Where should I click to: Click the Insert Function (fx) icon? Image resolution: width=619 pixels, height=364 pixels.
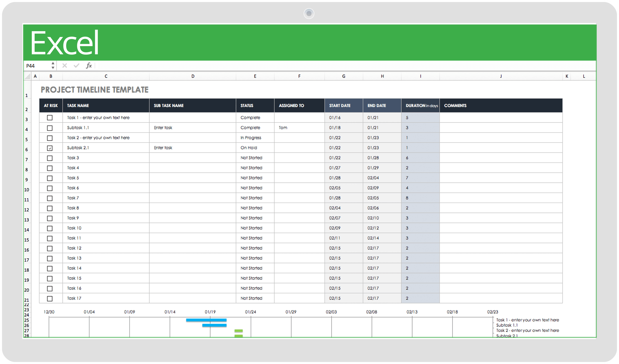point(89,65)
